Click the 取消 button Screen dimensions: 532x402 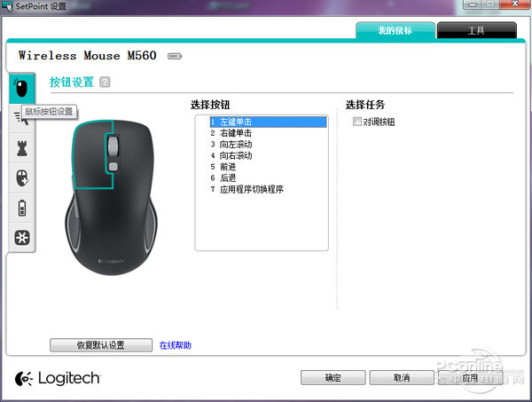[x=402, y=377]
